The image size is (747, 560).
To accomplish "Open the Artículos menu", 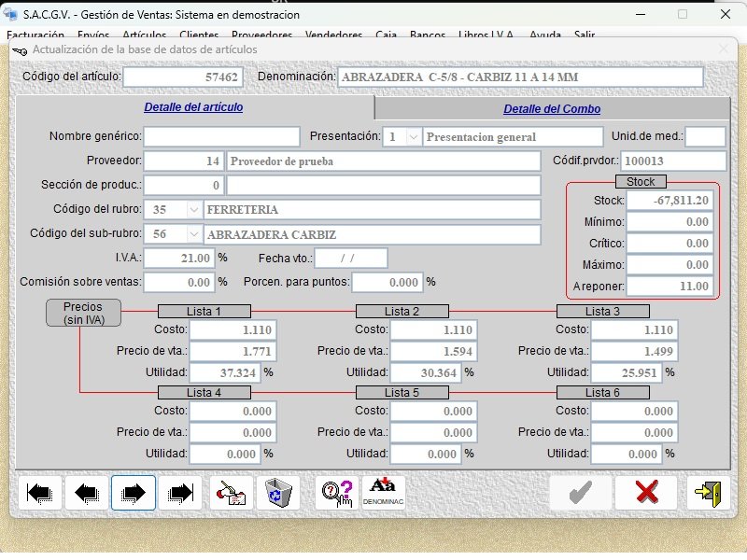I will coord(145,35).
